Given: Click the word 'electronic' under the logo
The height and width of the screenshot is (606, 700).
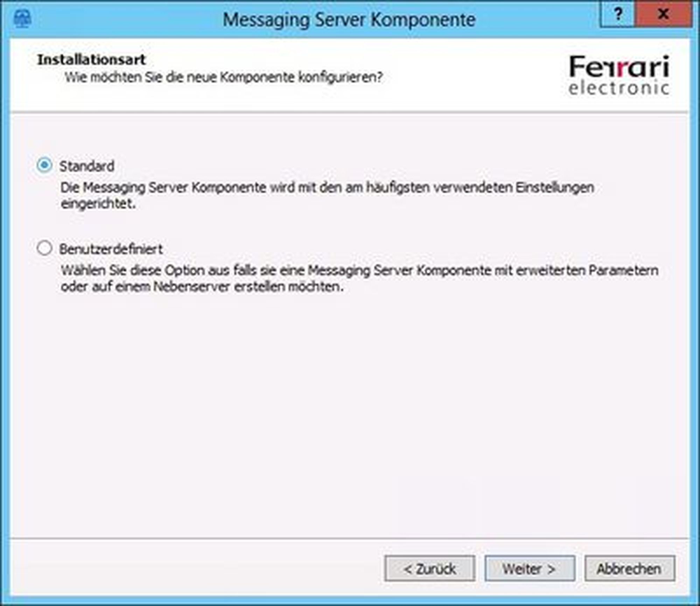Looking at the screenshot, I should (619, 88).
